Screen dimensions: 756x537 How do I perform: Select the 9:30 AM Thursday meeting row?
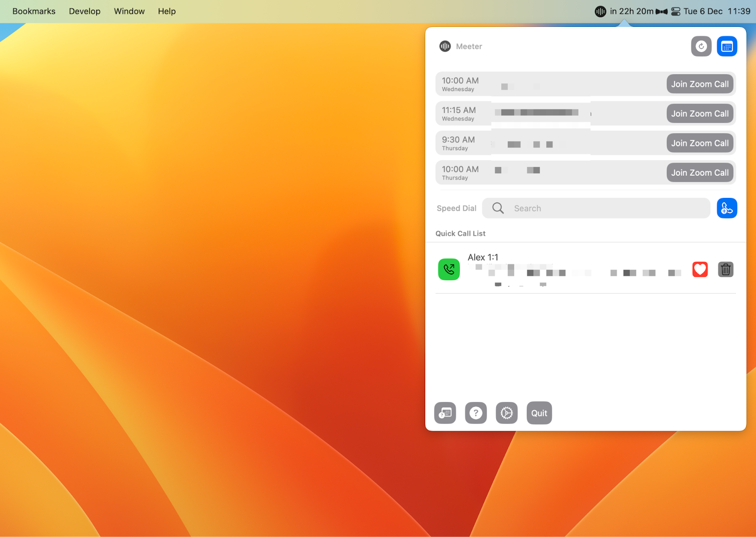click(585, 143)
